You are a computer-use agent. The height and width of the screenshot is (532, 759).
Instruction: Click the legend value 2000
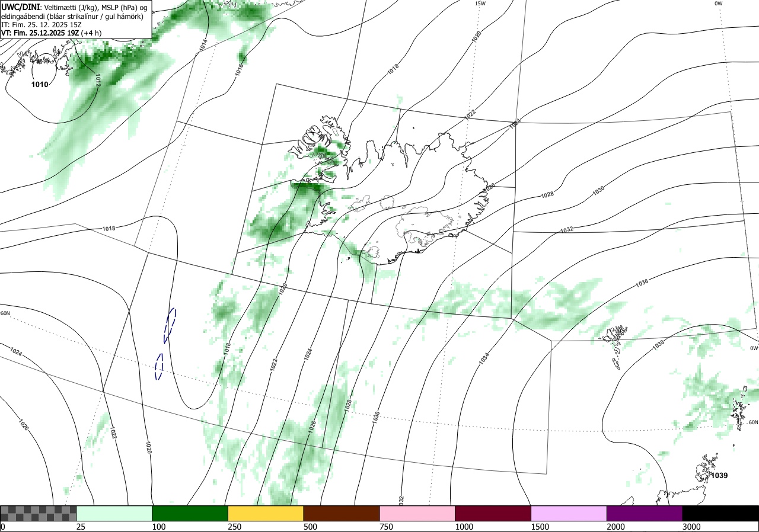coord(616,527)
